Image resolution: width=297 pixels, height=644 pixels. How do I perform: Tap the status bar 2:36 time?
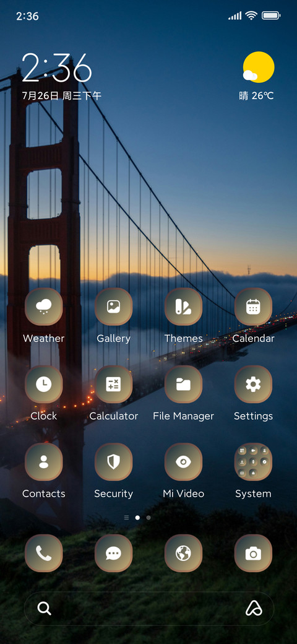27,17
